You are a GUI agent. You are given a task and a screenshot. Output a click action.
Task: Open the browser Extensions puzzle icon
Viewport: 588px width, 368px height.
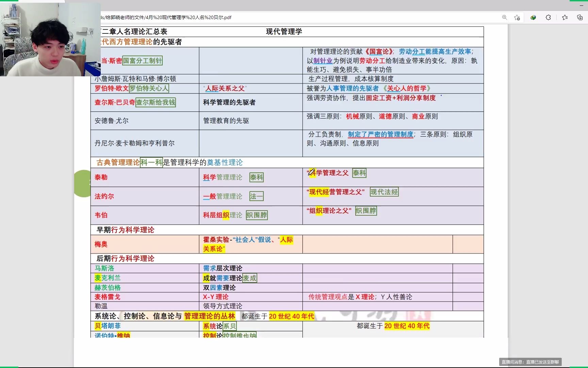(x=548, y=17)
